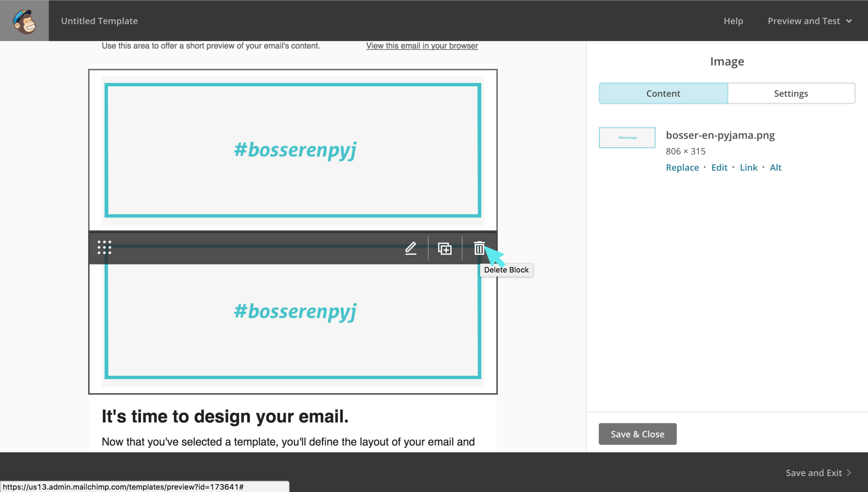This screenshot has height=492, width=868.
Task: Select the top #bosserenpyj image block
Action: click(292, 150)
